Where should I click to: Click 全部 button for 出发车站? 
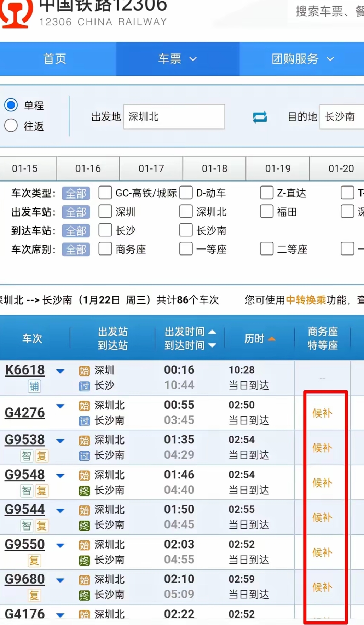76,212
